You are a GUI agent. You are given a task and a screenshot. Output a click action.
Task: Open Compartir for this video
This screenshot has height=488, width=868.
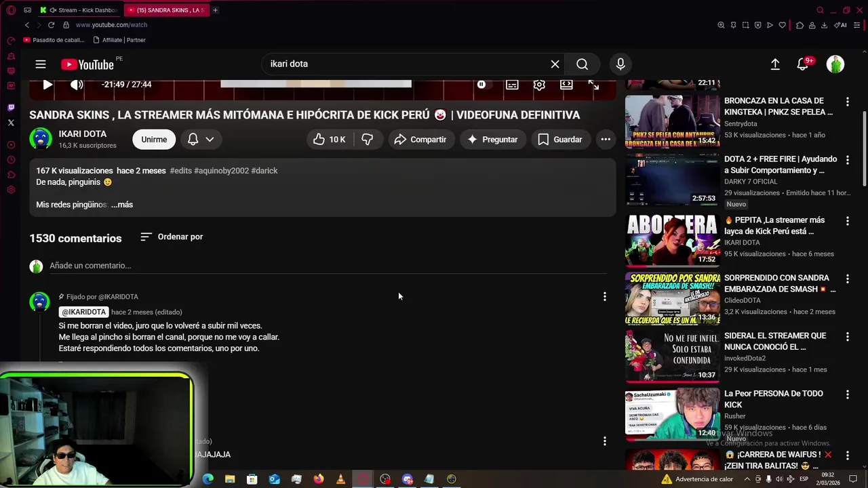tap(420, 140)
